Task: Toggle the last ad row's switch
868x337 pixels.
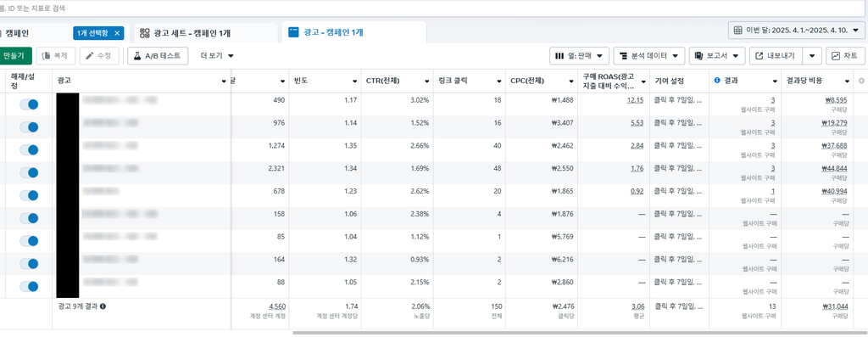Action: click(x=29, y=286)
